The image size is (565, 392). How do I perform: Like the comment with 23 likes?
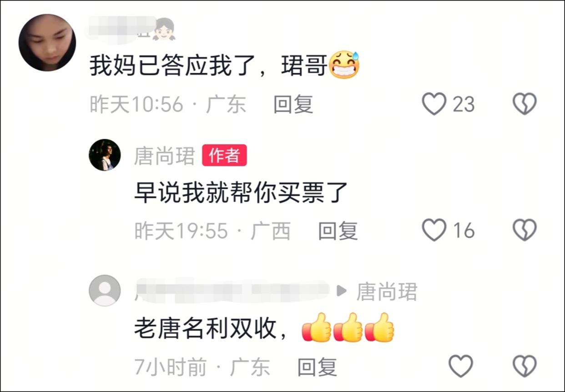pyautogui.click(x=434, y=104)
